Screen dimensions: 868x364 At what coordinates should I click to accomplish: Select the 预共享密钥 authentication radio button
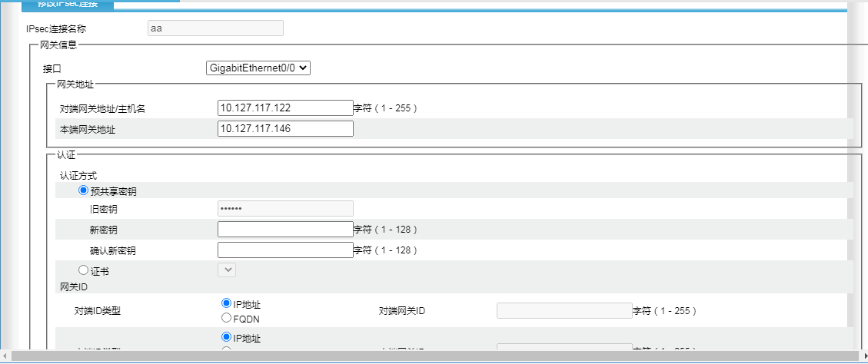(x=84, y=190)
